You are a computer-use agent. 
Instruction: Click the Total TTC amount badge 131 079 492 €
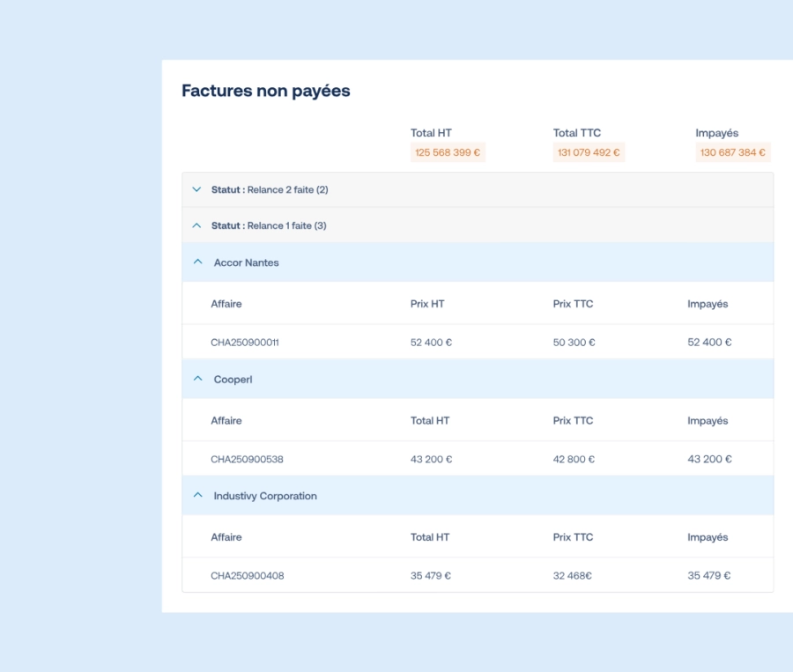[x=589, y=152]
